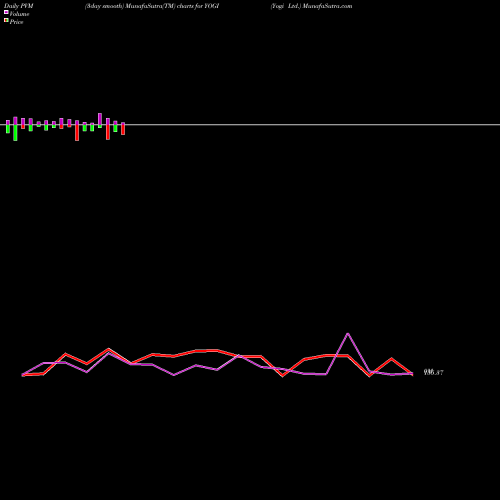Click the 'Daily PVM' title text
Viewport: 500px width, 500px height.
(19, 6)
